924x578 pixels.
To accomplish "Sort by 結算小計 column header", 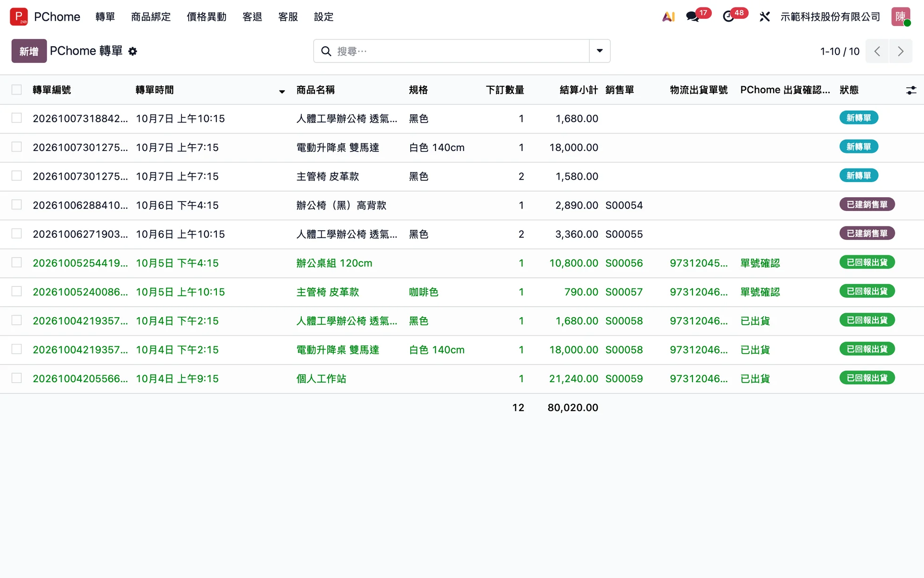I will (x=578, y=90).
